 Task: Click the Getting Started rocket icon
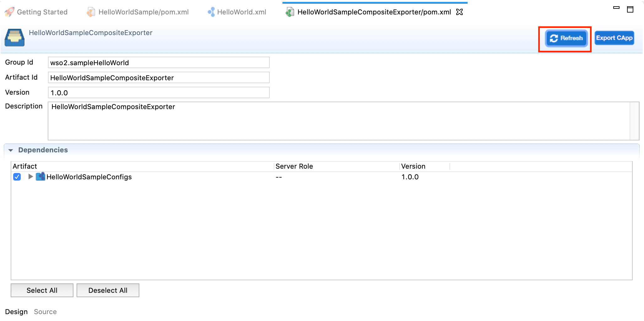(9, 12)
